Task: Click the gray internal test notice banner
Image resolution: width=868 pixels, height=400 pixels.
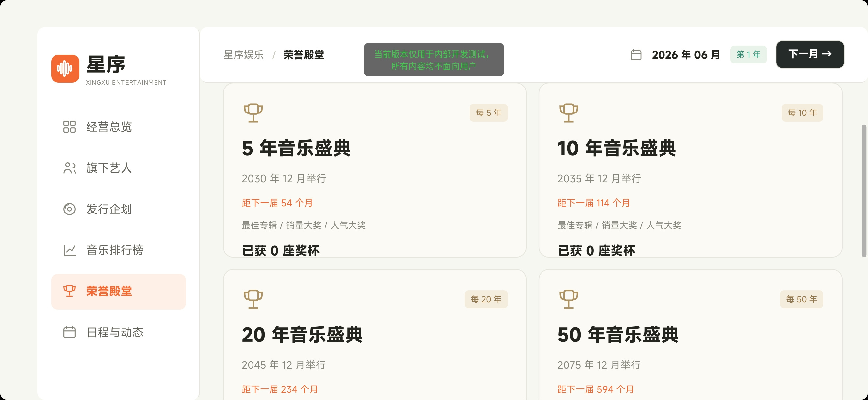Action: click(434, 60)
